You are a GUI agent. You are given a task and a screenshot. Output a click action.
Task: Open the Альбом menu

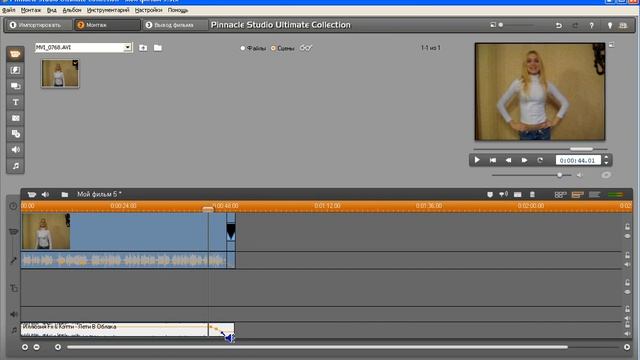point(72,10)
